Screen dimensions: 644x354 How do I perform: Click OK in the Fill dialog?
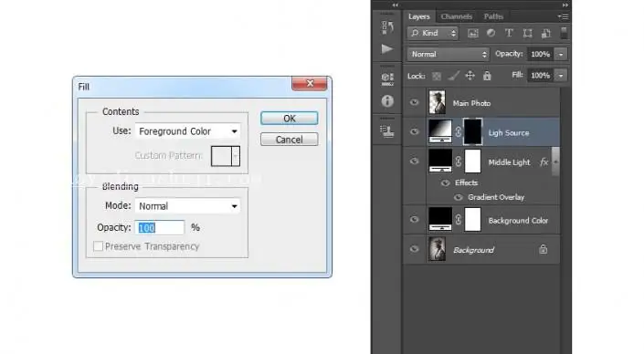point(290,119)
